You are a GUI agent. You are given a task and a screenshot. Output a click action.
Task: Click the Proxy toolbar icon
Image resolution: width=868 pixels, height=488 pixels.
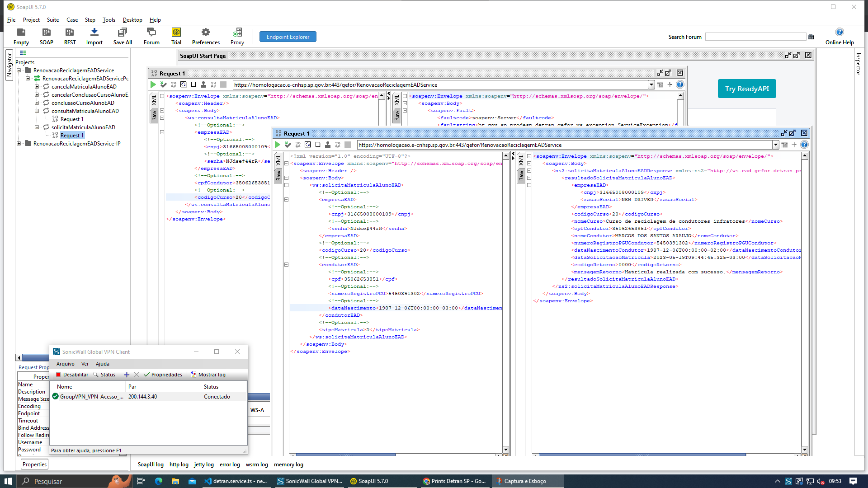[x=237, y=33]
